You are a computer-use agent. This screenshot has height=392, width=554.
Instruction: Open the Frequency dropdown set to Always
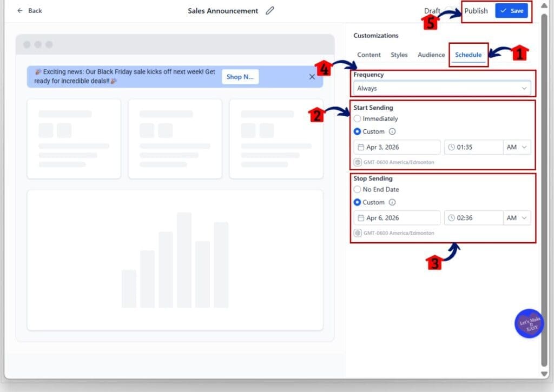coord(442,88)
